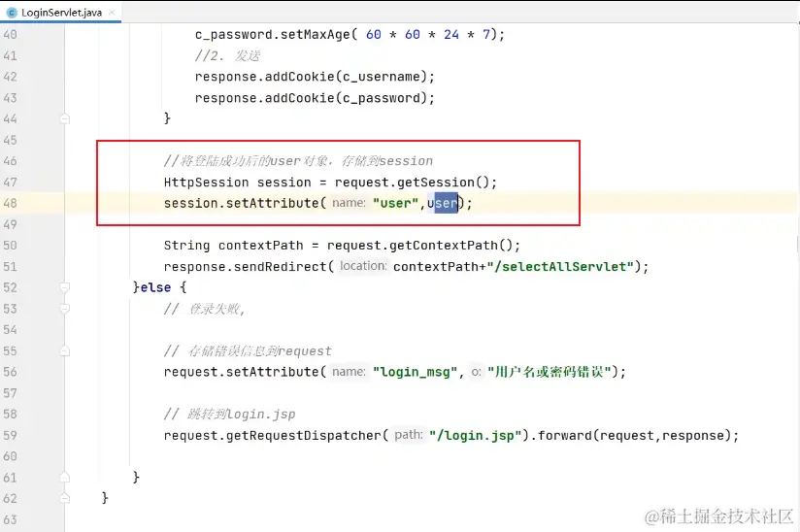This screenshot has height=532, width=800.
Task: Click the path: parameter hint
Action: [408, 435]
